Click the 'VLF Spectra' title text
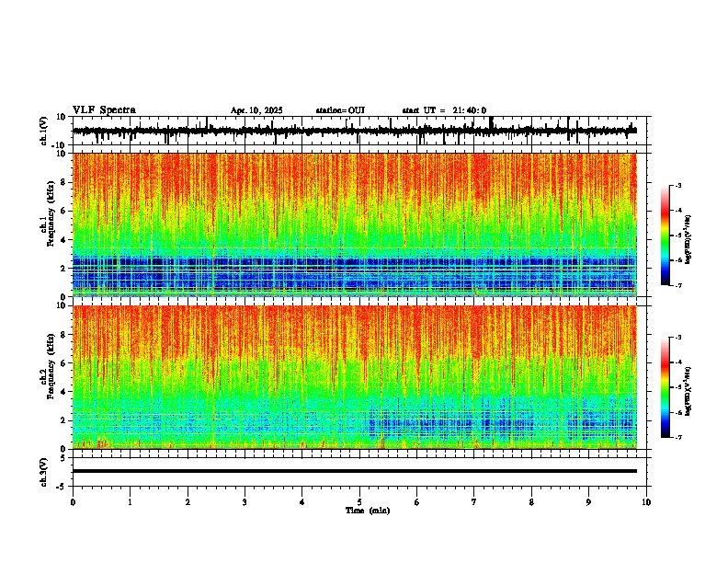Image resolution: width=728 pixels, height=563 pixels. 104,110
